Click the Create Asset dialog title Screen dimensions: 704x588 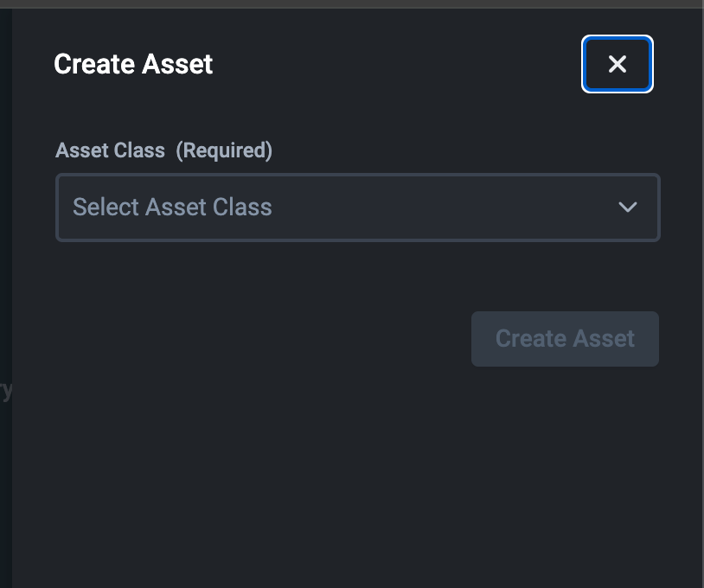[x=133, y=63]
